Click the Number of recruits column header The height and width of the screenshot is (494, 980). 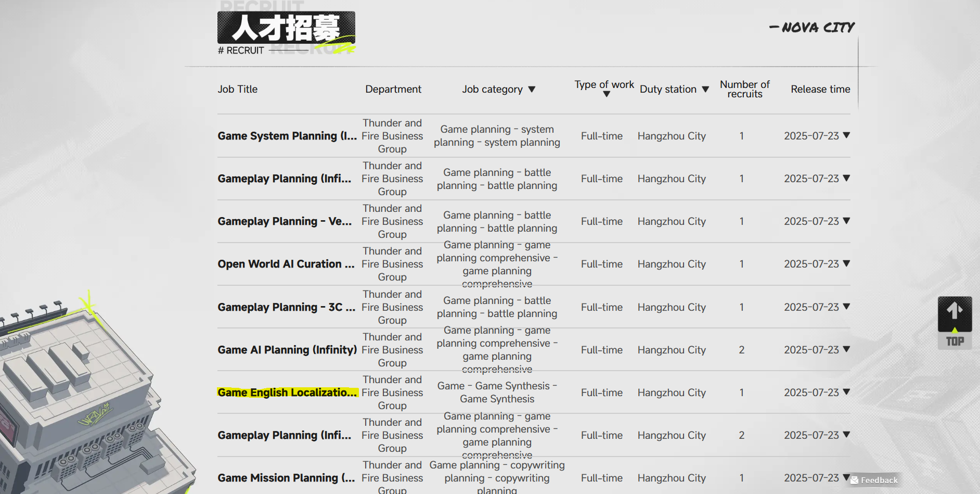[744, 89]
